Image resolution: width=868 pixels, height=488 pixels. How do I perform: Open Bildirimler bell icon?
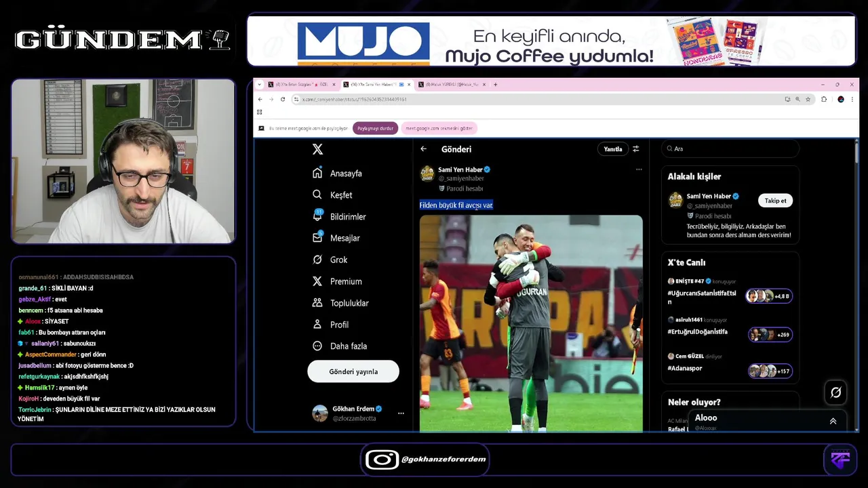[317, 216]
